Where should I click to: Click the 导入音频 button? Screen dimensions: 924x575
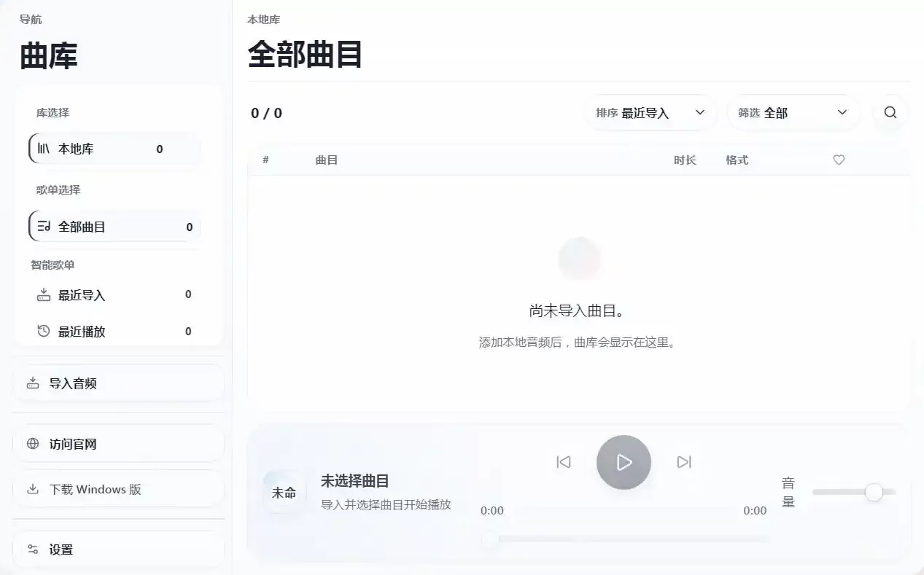[118, 383]
